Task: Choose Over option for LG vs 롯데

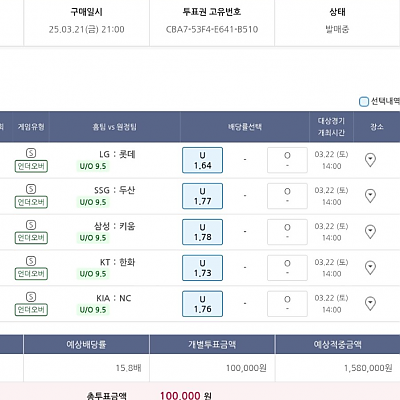Action: click(287, 160)
